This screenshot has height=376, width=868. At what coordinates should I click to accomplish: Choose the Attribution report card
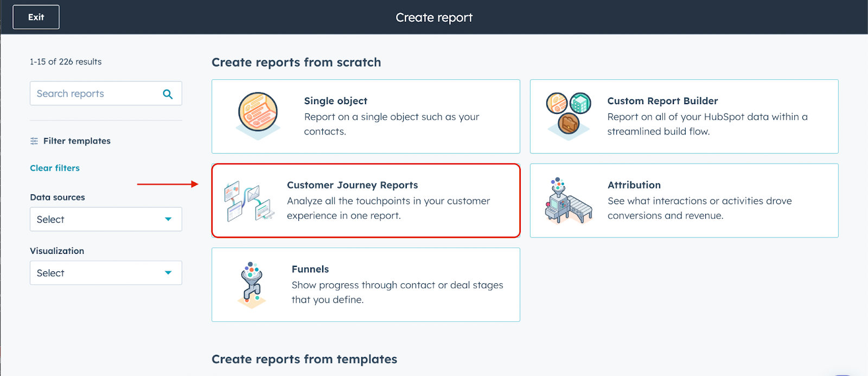click(684, 201)
